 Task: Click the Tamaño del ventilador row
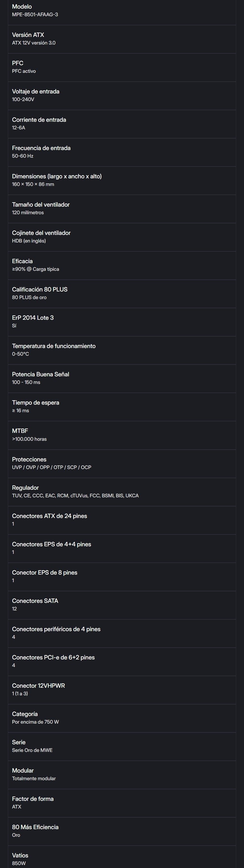click(x=122, y=209)
